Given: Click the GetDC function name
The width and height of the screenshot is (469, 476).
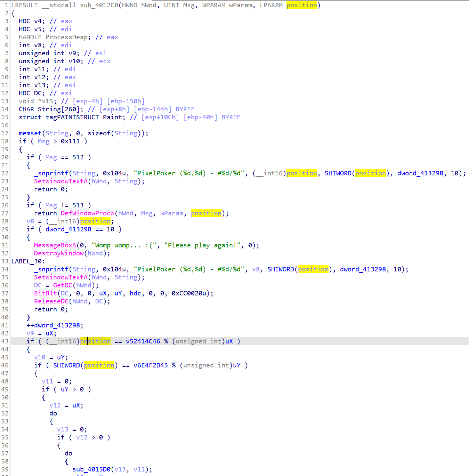Looking at the screenshot, I should [63, 285].
